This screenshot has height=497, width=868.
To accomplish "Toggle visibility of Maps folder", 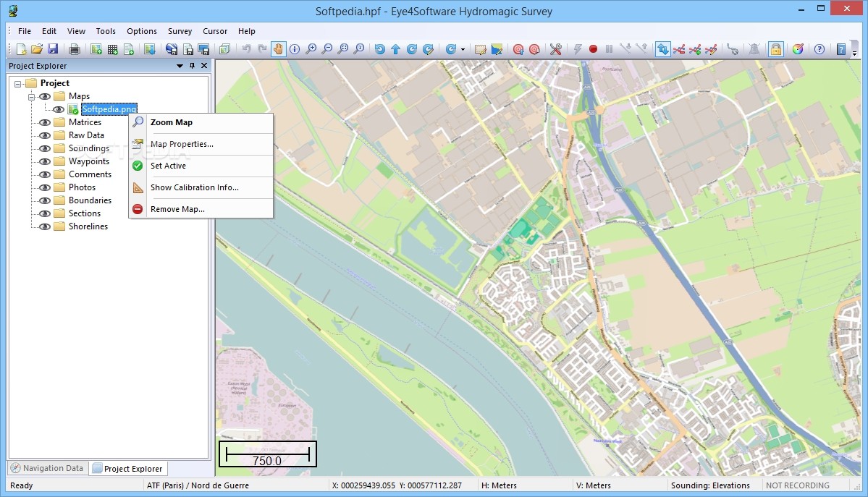I will point(45,96).
